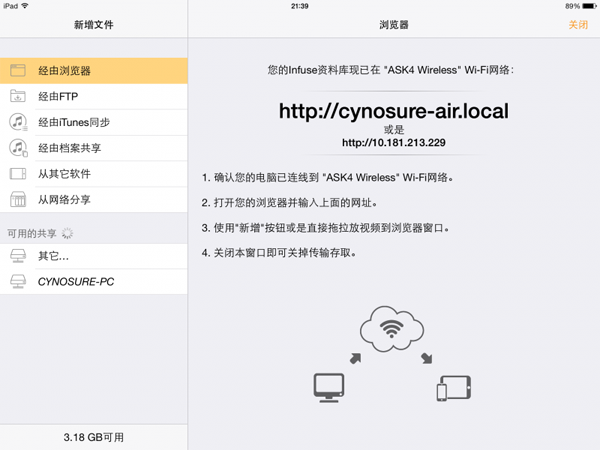Click the 3.18 GB可用 storage text

click(x=94, y=437)
